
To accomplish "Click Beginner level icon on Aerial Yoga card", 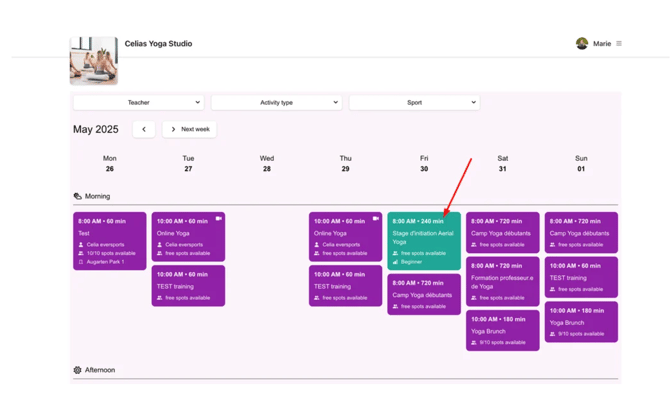I will (x=395, y=262).
